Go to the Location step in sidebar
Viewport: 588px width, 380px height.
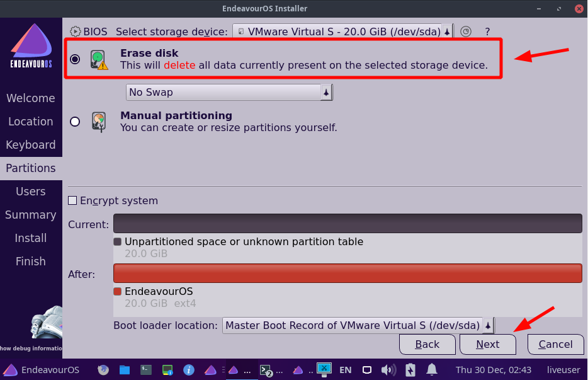(x=31, y=122)
